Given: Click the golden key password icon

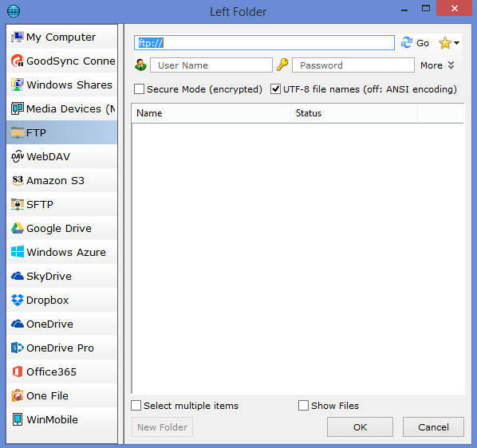Looking at the screenshot, I should click(282, 65).
